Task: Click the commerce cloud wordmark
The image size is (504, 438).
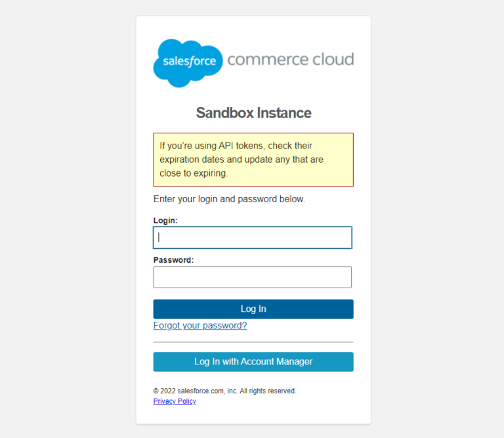Action: click(291, 59)
